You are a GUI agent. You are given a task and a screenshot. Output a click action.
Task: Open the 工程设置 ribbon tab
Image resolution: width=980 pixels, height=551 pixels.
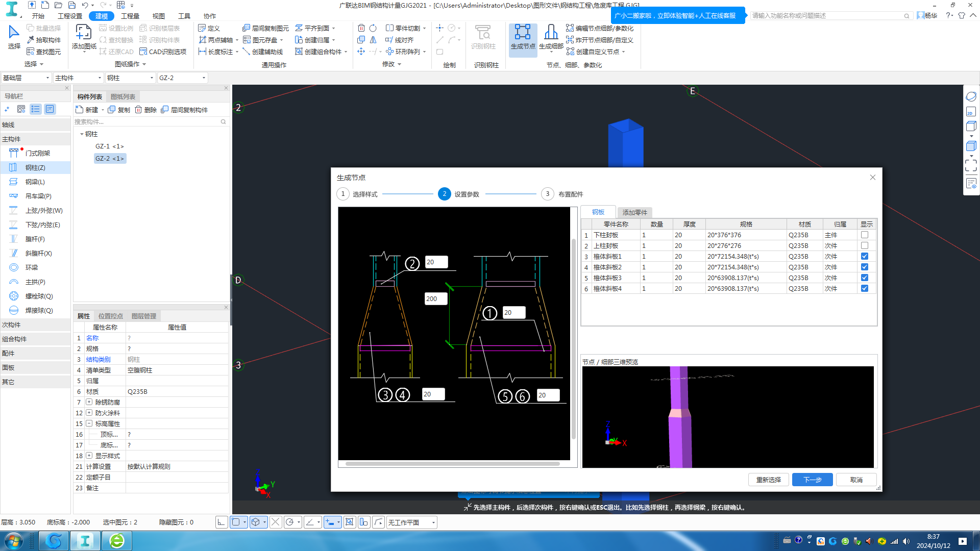click(x=70, y=16)
